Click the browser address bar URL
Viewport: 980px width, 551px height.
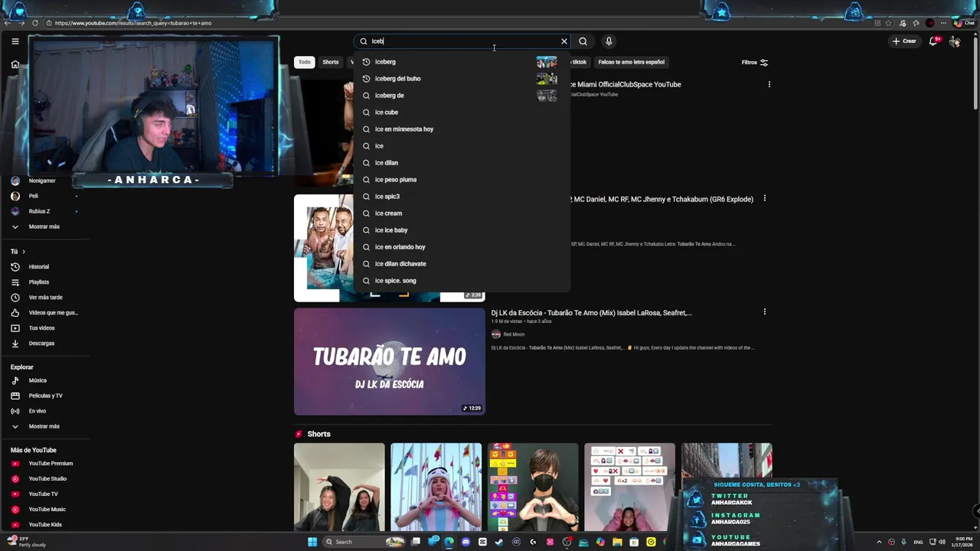pos(133,23)
